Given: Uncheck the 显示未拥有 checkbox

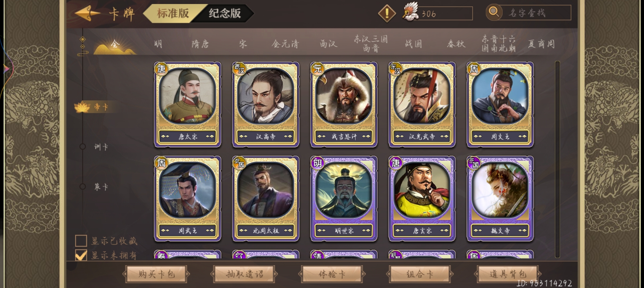Looking at the screenshot, I should pyautogui.click(x=81, y=255).
